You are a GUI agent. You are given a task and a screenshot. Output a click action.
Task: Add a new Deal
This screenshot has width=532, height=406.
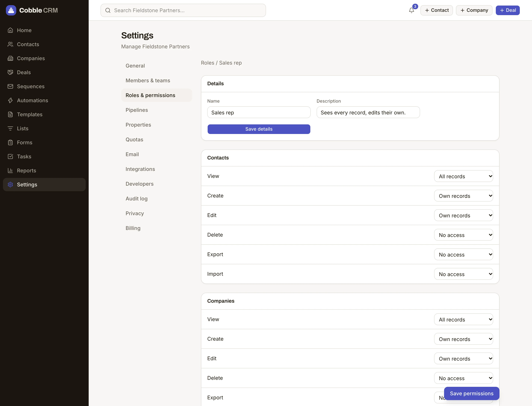click(x=508, y=10)
